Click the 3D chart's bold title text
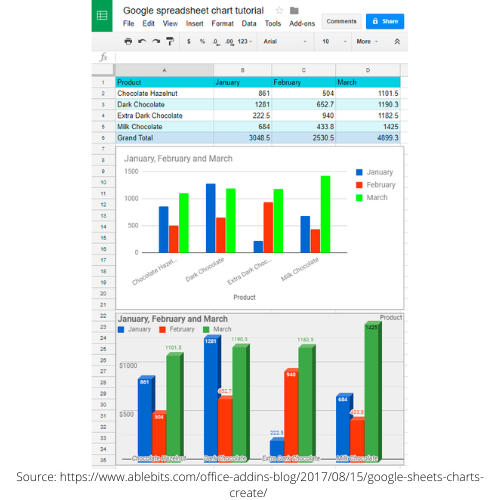 pyautogui.click(x=173, y=319)
